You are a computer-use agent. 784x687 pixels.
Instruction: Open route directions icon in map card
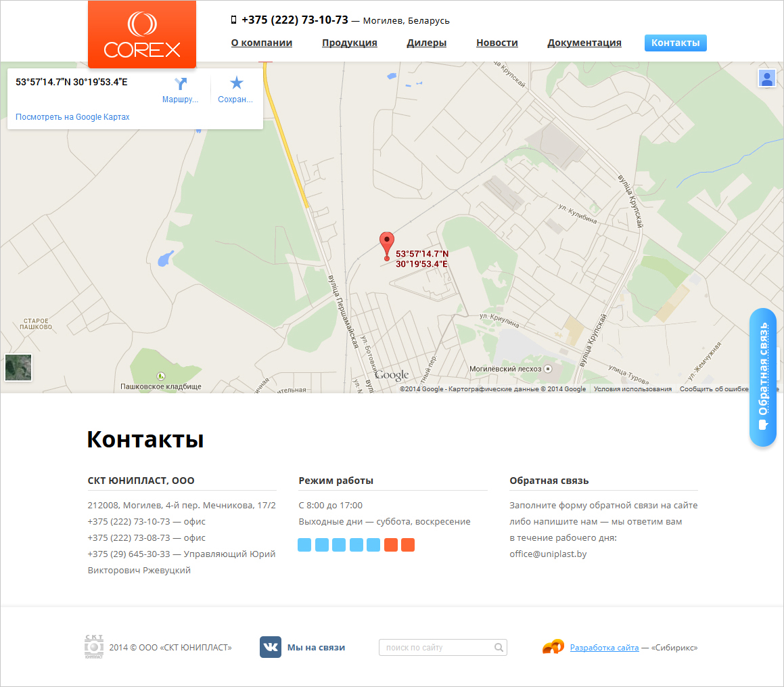click(181, 83)
